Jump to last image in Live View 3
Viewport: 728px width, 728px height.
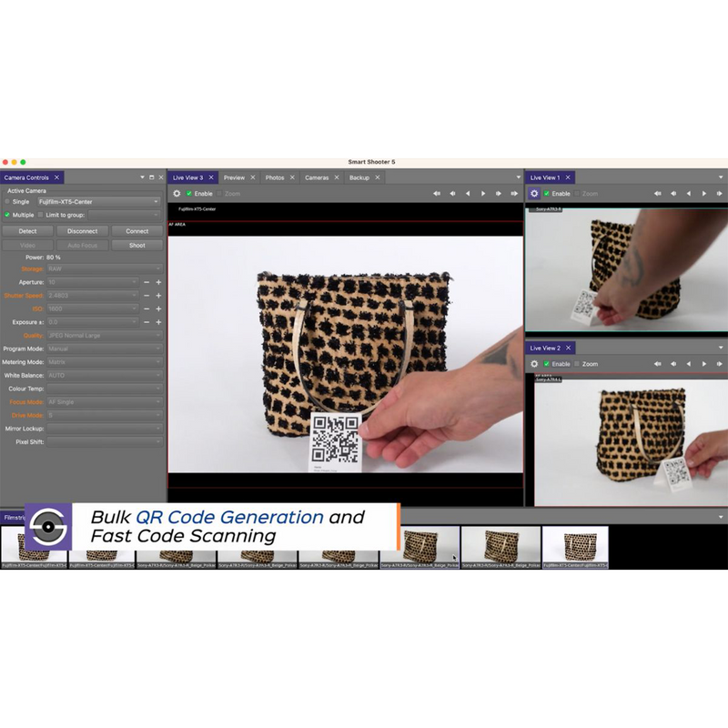(x=514, y=194)
